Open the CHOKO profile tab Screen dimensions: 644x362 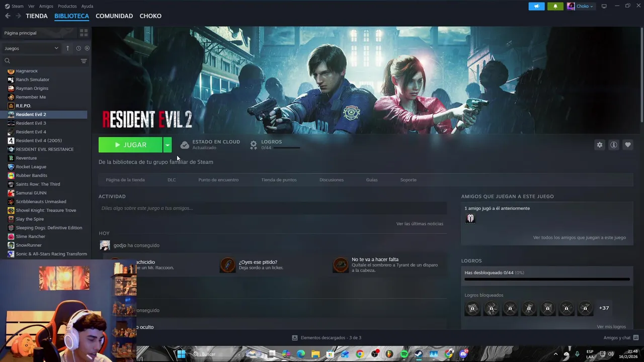pyautogui.click(x=150, y=16)
